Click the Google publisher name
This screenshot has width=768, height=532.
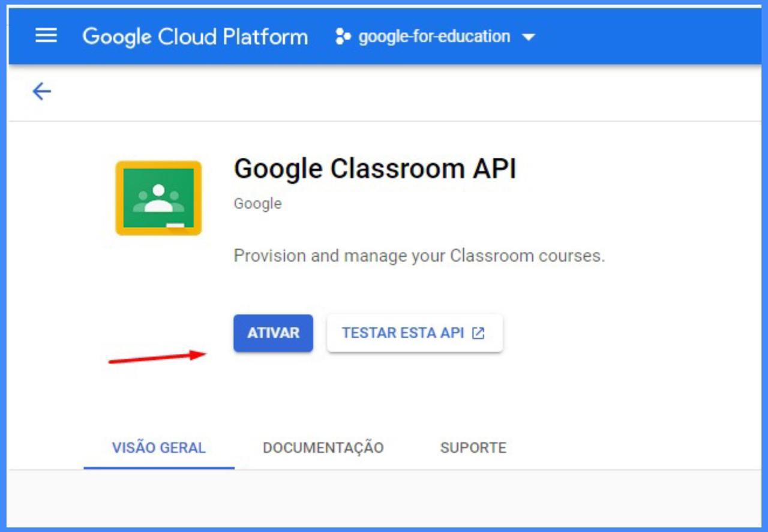pos(257,204)
